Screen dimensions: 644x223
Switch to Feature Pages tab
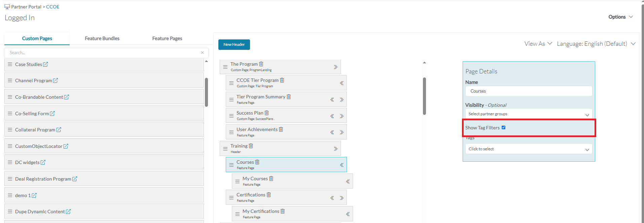pyautogui.click(x=167, y=38)
